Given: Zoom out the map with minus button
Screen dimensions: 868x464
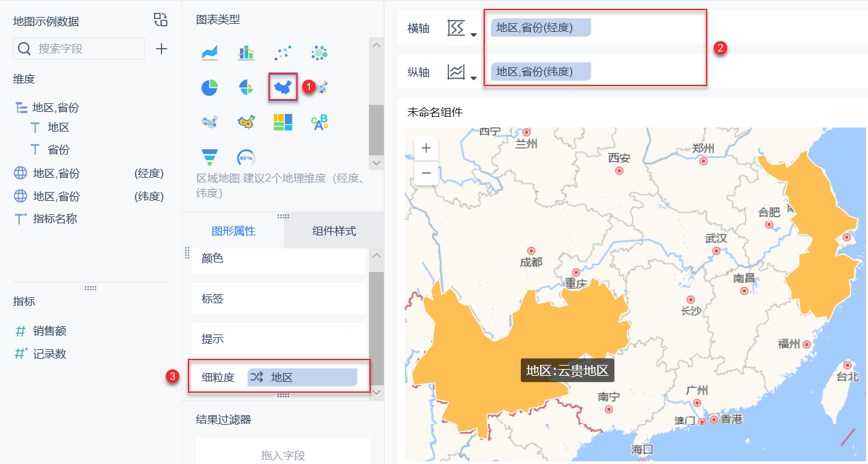Looking at the screenshot, I should coord(426,172).
